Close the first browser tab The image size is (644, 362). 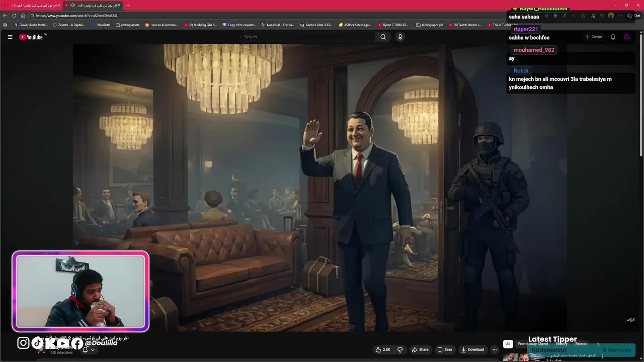click(59, 5)
